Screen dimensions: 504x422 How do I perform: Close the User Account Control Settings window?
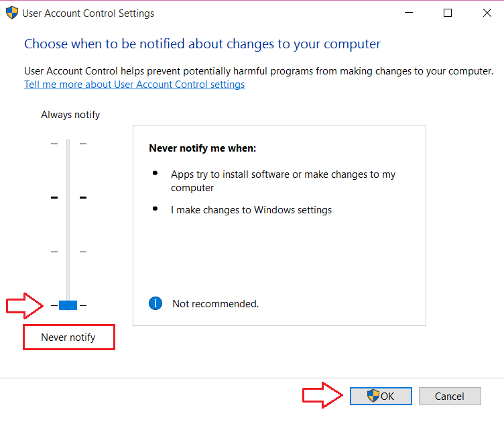tap(487, 13)
